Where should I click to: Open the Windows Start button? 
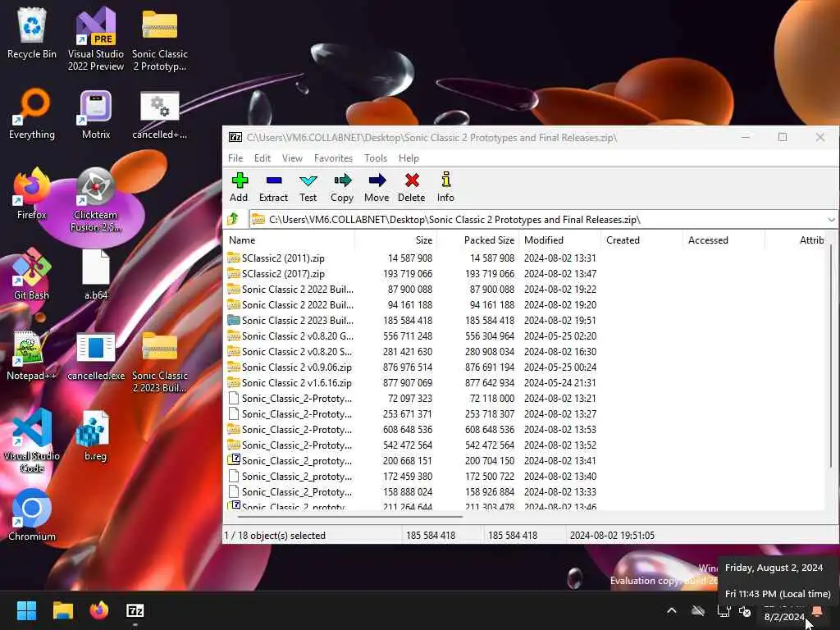pos(26,610)
